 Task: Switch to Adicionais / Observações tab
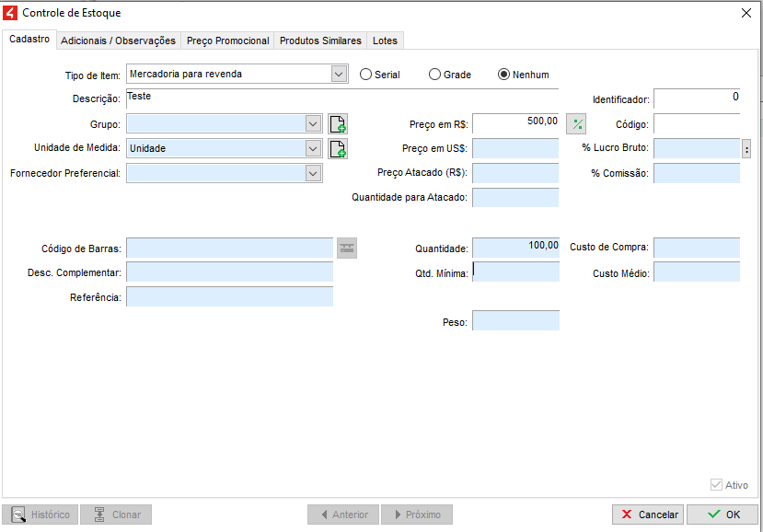[x=118, y=40]
